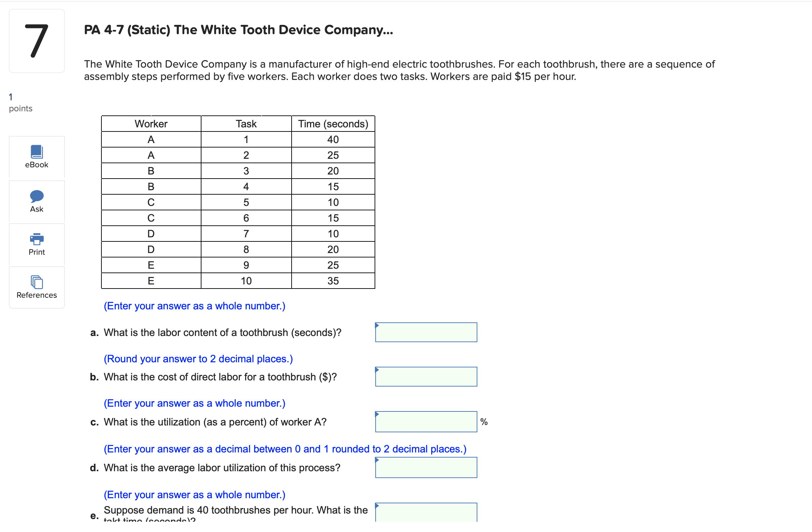Select the question number 7 tile
This screenshot has width=812, height=532.
[x=37, y=41]
